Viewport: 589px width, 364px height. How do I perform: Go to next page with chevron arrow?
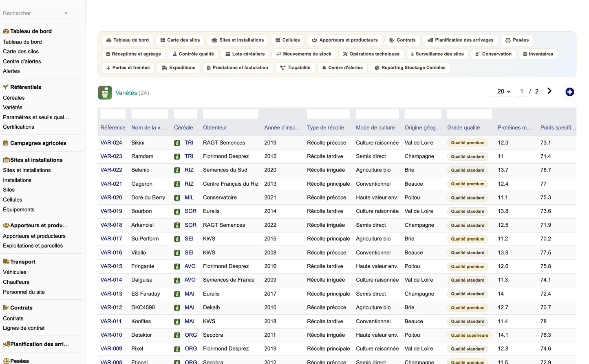(x=549, y=91)
